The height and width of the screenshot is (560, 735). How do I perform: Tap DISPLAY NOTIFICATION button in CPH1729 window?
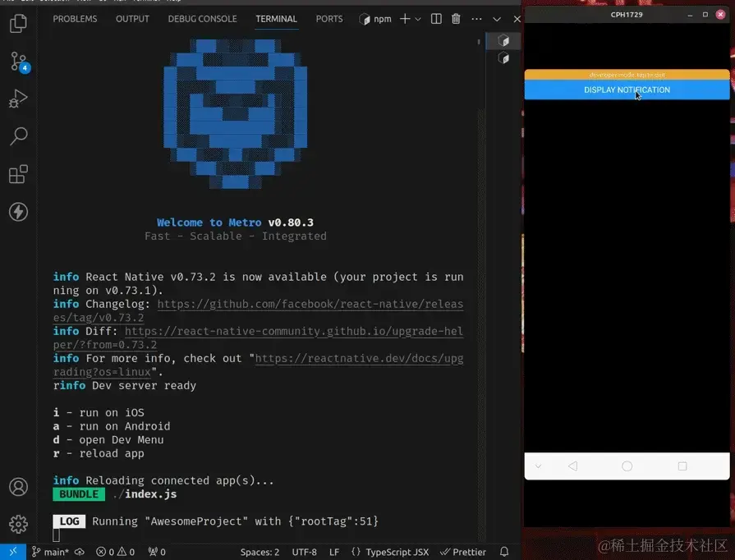(627, 90)
